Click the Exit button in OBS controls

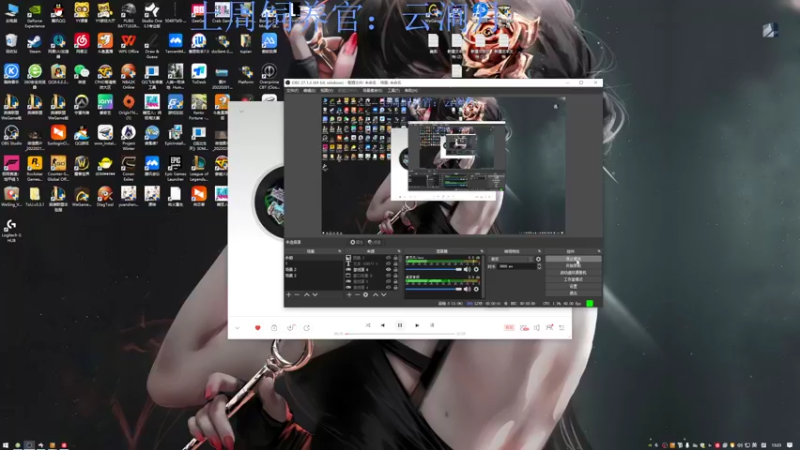(573, 293)
